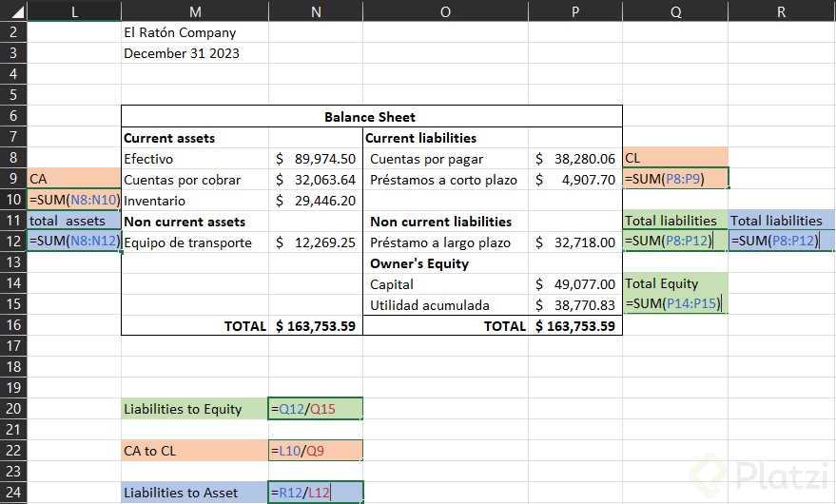Click the value 49,077.00

(x=575, y=284)
